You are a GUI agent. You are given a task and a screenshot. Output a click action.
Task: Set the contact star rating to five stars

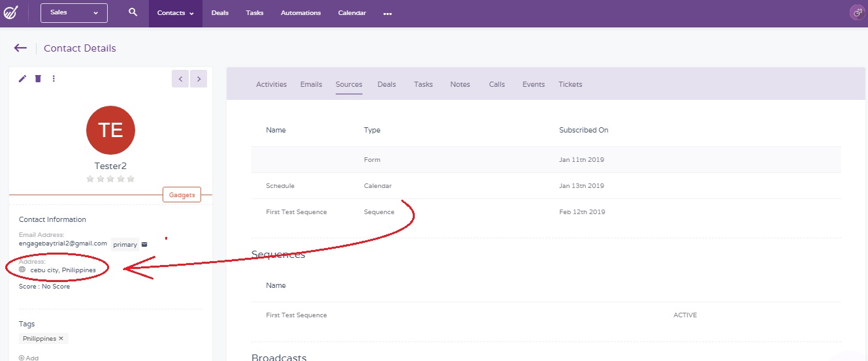point(131,179)
